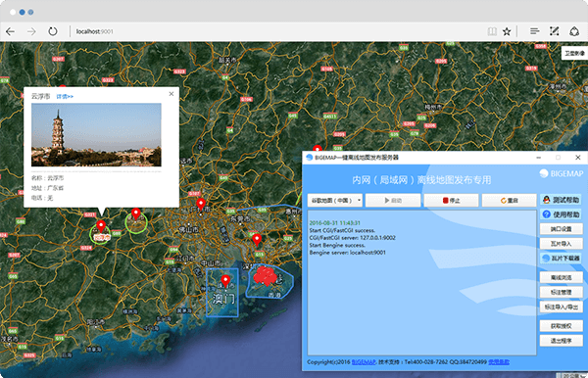Open the reading view book icon
Image resolution: width=588 pixels, height=378 pixels.
pos(492,31)
